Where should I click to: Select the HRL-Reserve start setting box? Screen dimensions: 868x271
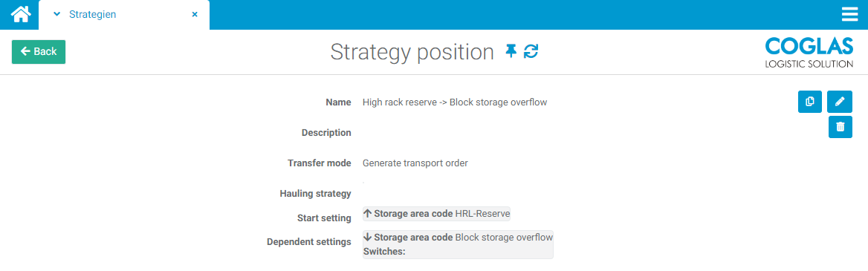coord(436,214)
